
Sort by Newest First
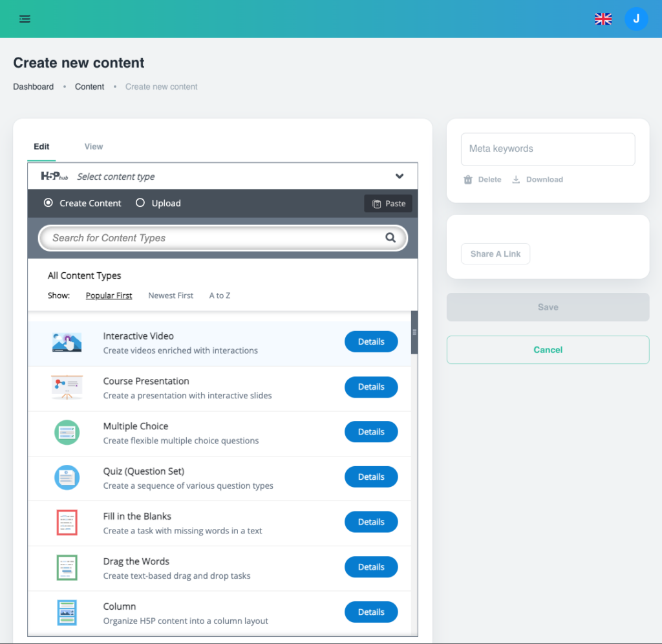coord(171,295)
